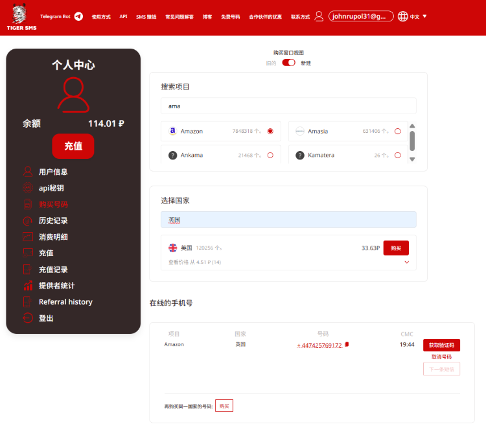486x448 pixels.
Task: Click the Amasia service logo
Action: [300, 131]
